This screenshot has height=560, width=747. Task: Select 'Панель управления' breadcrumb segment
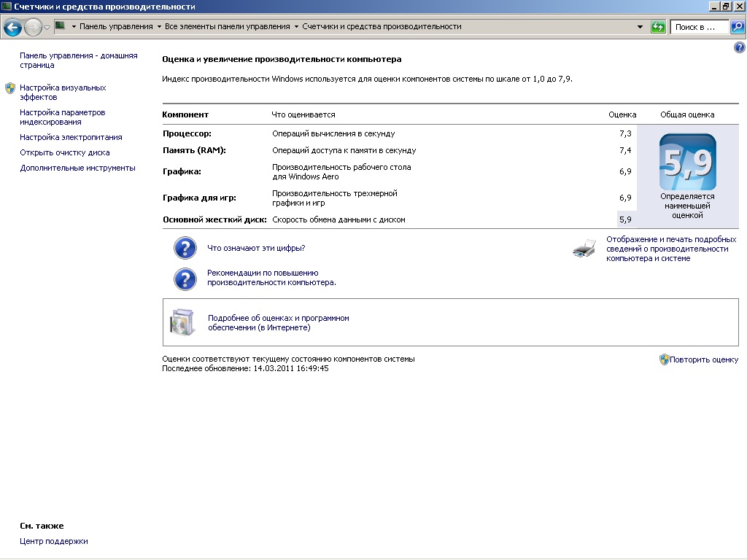115,27
